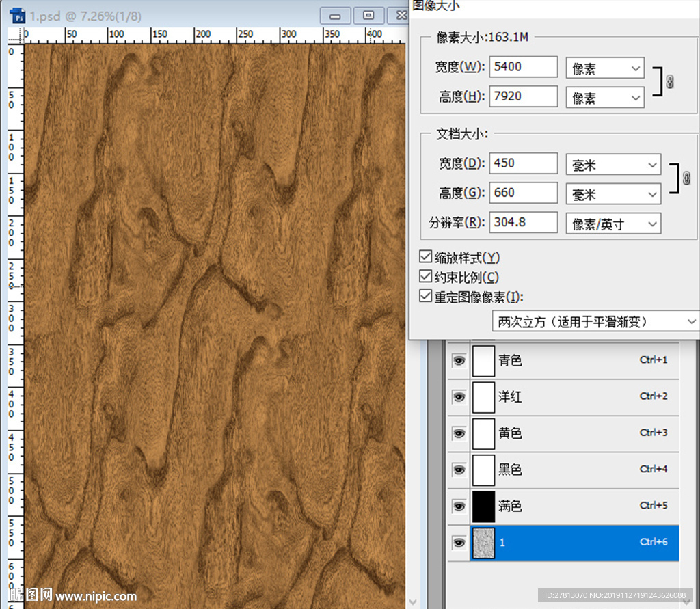700x609 pixels.
Task: Hide channel "1" with its eye icon
Action: [459, 543]
